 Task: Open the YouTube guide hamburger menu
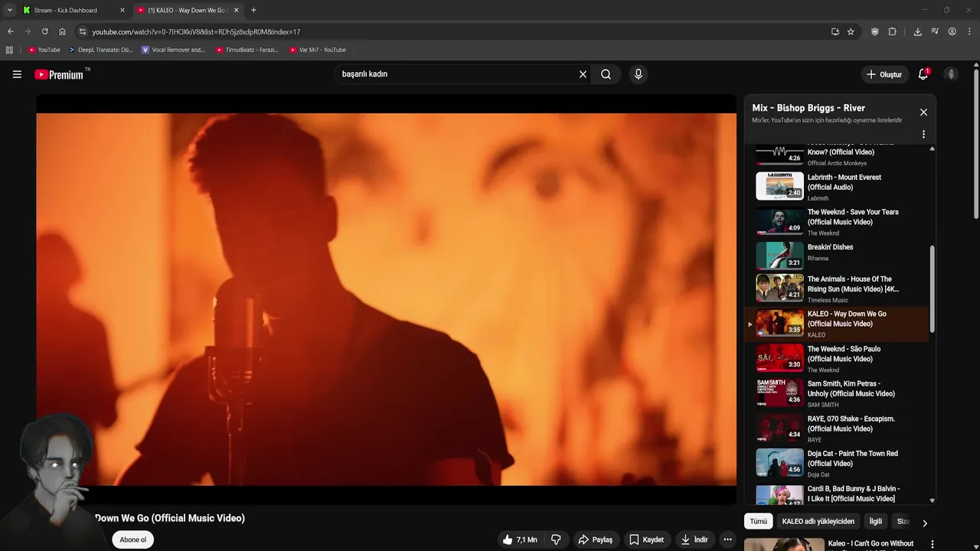[17, 74]
